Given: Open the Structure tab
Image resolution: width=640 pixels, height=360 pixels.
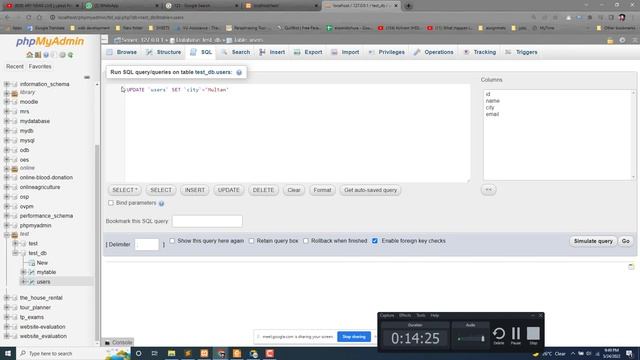Looking at the screenshot, I should (164, 52).
